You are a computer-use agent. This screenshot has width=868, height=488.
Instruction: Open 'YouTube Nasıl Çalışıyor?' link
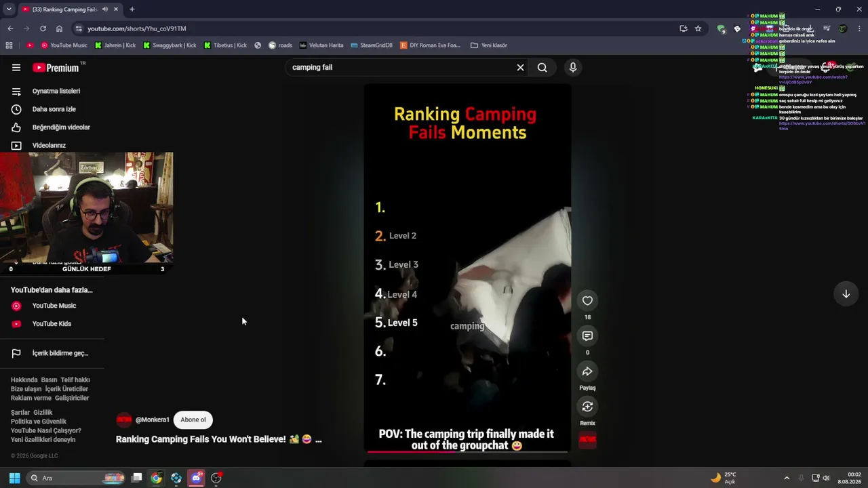[x=46, y=430]
